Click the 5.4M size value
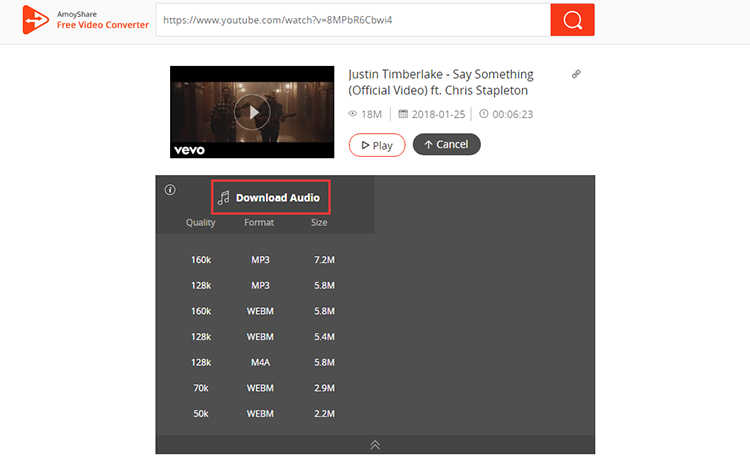The height and width of the screenshot is (463, 750). [324, 337]
